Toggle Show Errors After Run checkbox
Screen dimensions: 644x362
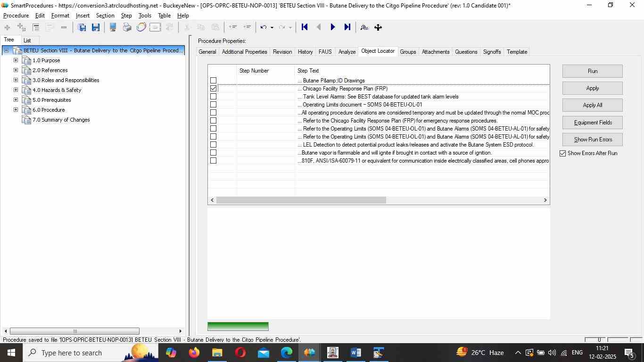pyautogui.click(x=562, y=153)
